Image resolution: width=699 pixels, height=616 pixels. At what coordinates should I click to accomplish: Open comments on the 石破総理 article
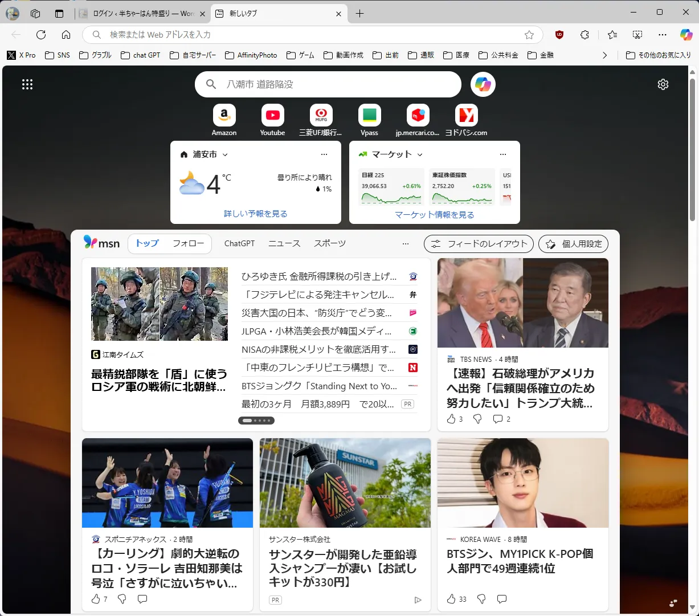(x=501, y=419)
